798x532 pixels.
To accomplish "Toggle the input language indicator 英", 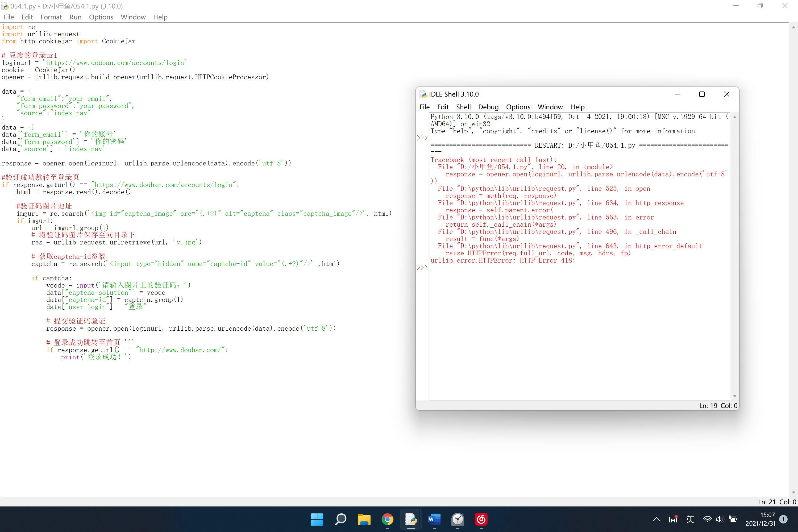I will (x=690, y=519).
